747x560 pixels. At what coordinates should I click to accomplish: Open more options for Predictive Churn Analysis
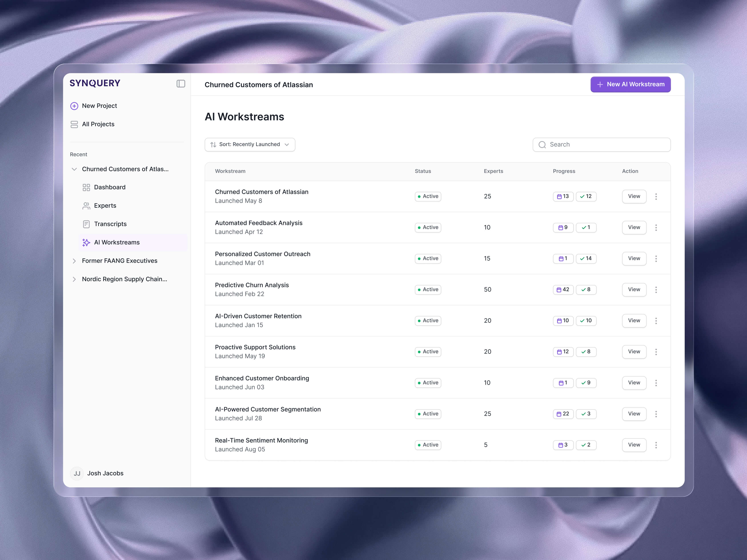tap(656, 290)
